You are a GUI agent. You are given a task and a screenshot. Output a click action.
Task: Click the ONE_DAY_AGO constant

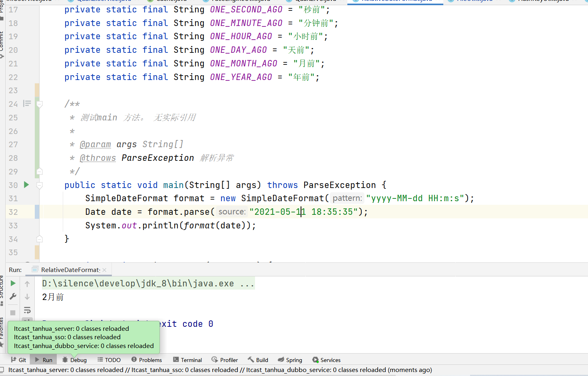tap(239, 50)
